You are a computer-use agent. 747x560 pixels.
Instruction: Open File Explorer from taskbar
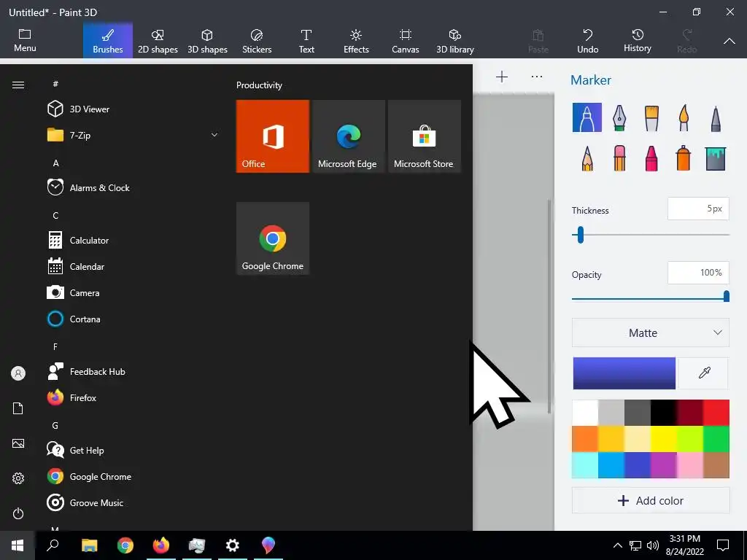tap(89, 545)
